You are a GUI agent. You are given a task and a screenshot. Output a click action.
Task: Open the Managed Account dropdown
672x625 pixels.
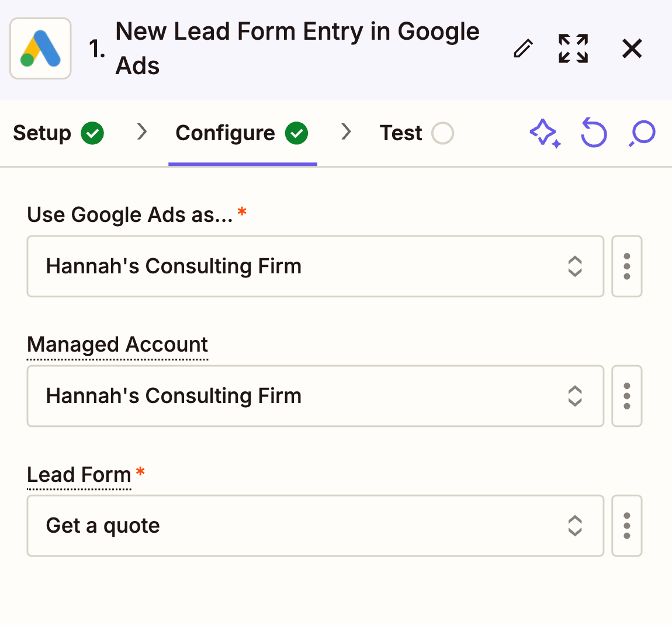point(315,396)
